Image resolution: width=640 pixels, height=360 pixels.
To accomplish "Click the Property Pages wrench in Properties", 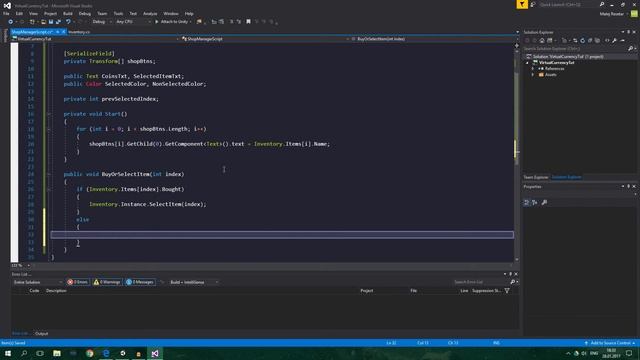I will coord(544,202).
